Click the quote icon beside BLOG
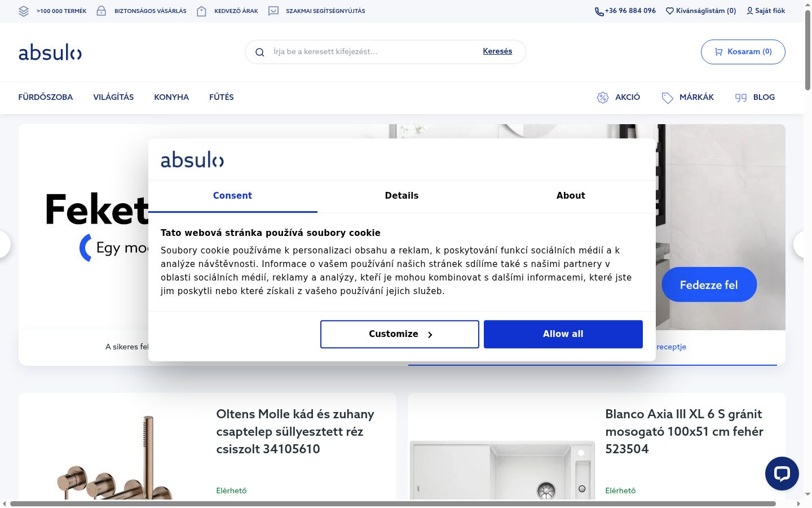812x508 pixels. (x=741, y=98)
